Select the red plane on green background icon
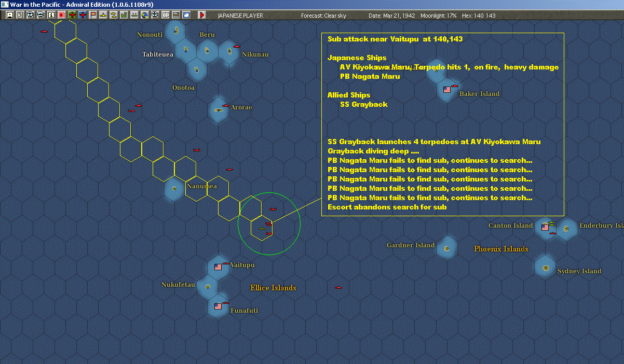This screenshot has width=624, height=364. click(72, 15)
